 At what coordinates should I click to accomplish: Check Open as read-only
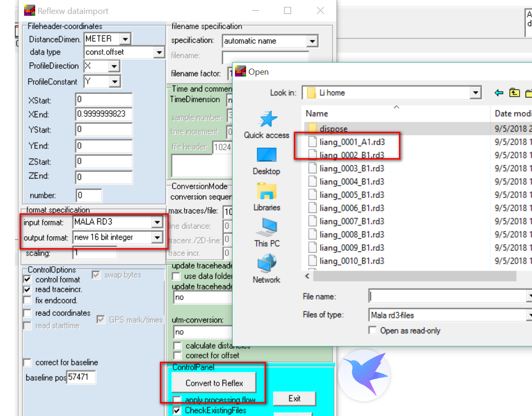(373, 330)
